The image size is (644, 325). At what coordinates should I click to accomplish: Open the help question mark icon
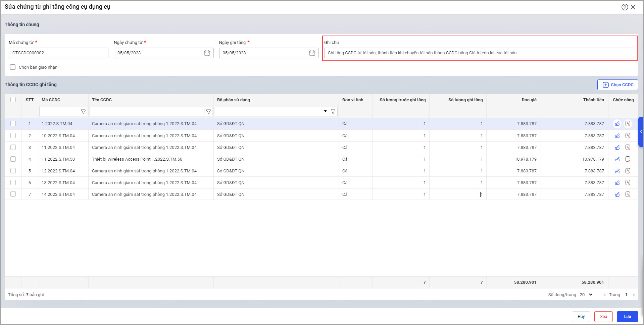tap(625, 7)
